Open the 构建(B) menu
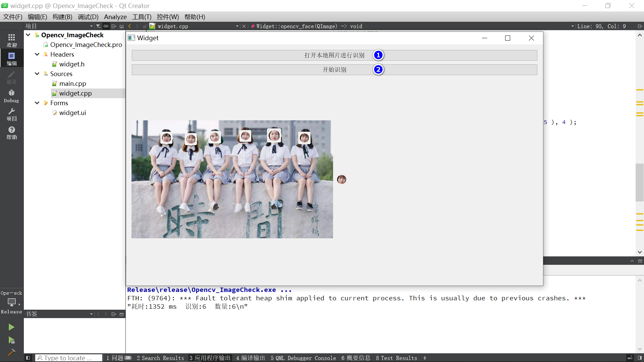 (x=62, y=17)
